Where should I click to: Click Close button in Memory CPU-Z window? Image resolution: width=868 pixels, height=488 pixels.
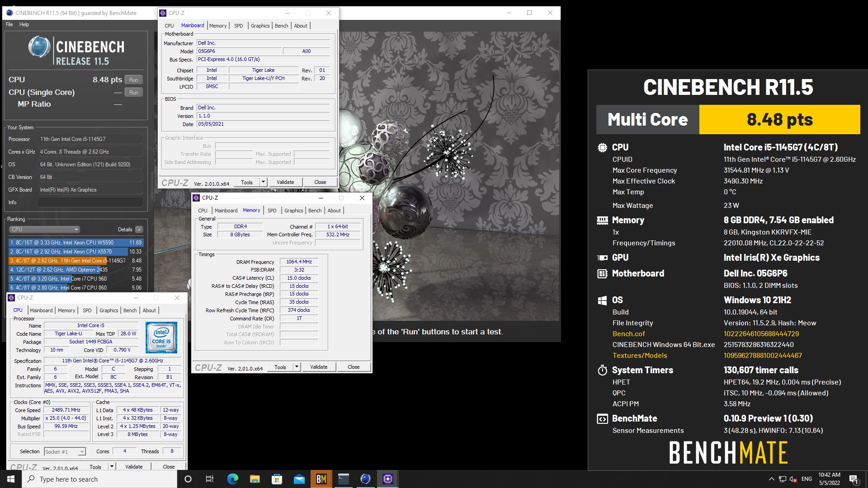point(354,367)
